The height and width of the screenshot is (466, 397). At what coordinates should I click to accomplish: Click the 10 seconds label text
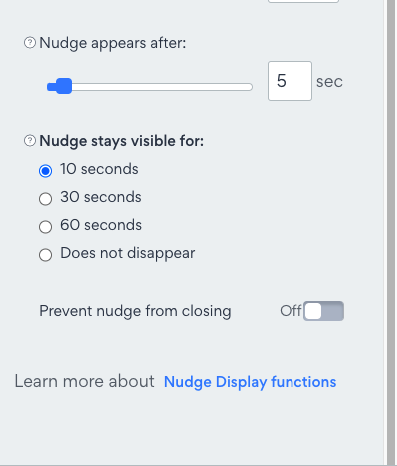(99, 169)
